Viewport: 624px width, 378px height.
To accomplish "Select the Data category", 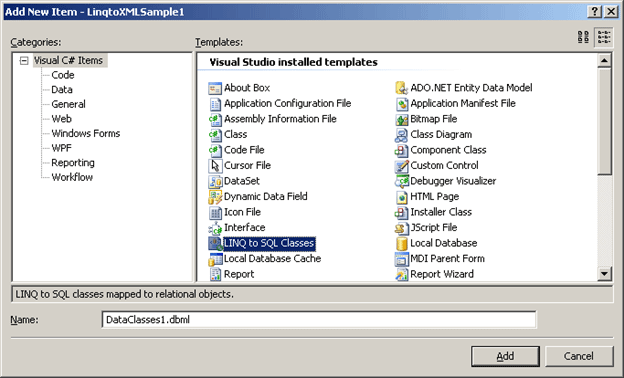I will click(x=62, y=90).
